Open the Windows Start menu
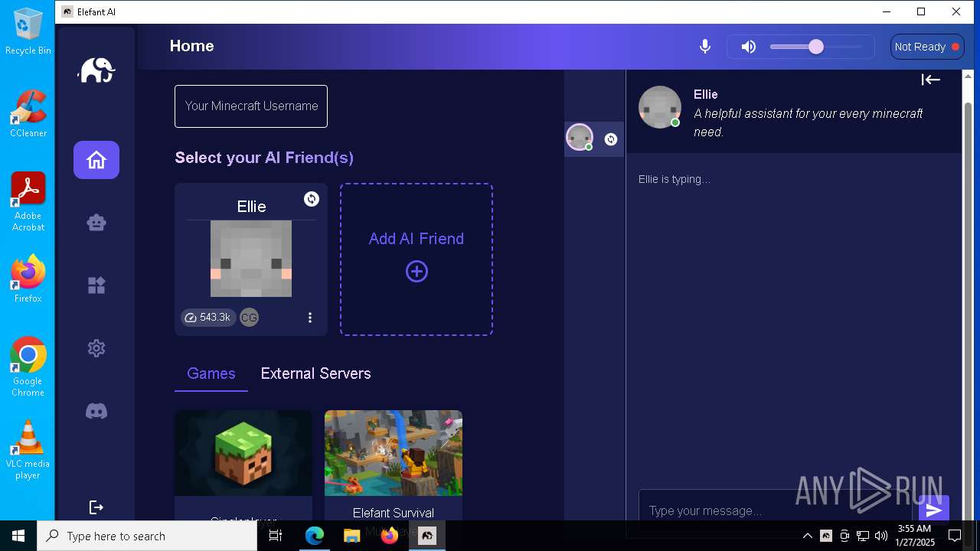The height and width of the screenshot is (551, 980). 18,536
